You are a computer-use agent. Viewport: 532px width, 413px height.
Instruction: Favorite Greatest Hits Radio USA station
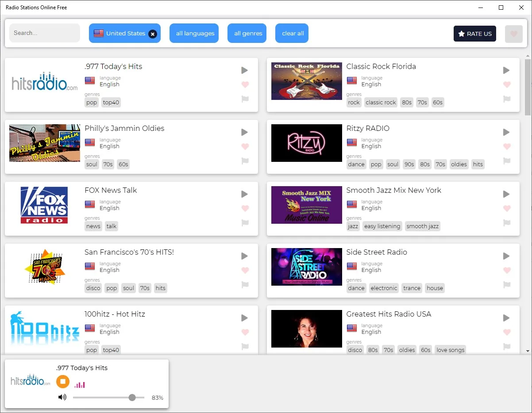(x=507, y=332)
